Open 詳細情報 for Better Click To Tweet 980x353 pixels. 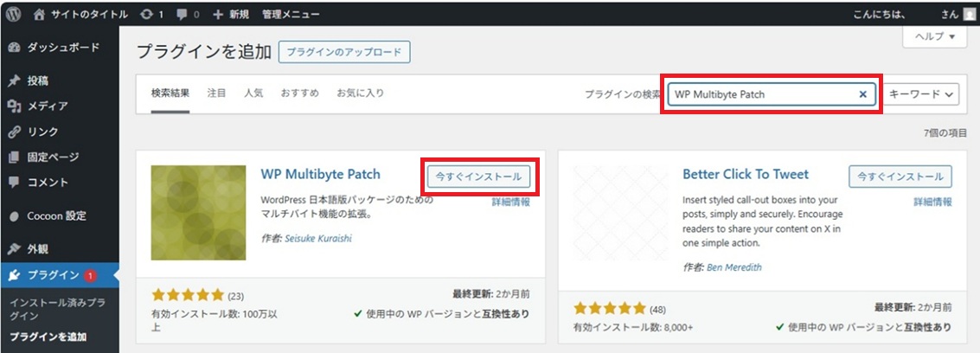[x=932, y=202]
